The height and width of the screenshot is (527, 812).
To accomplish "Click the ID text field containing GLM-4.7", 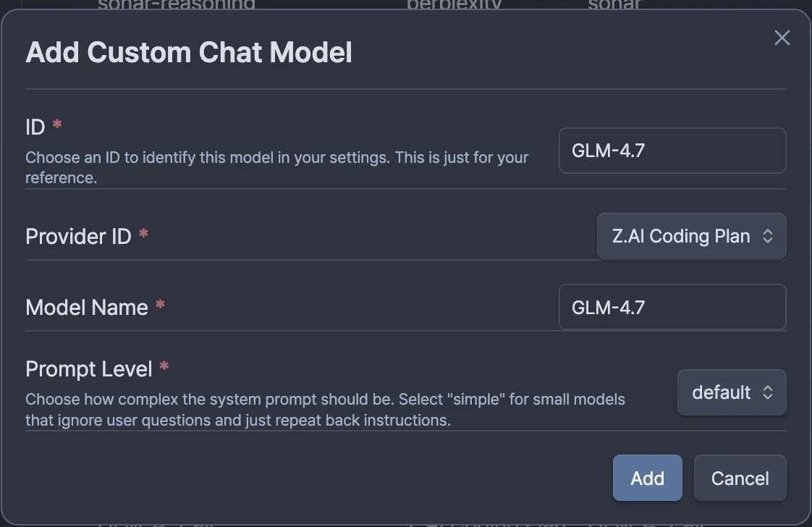I will click(672, 151).
